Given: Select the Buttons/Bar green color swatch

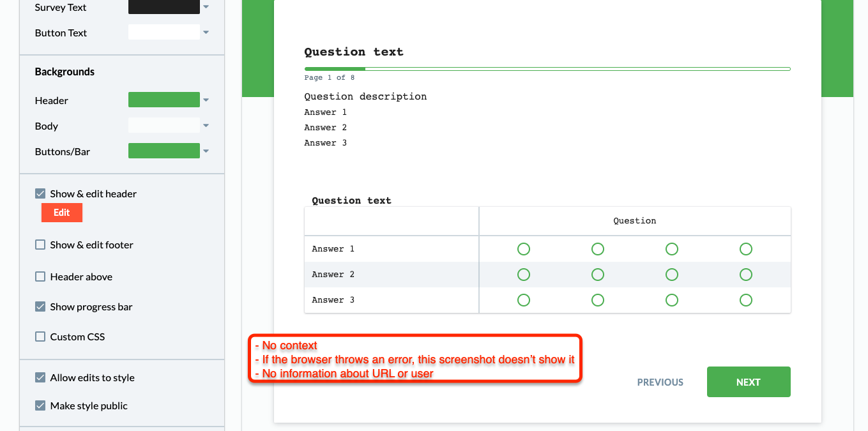Looking at the screenshot, I should click(x=164, y=151).
